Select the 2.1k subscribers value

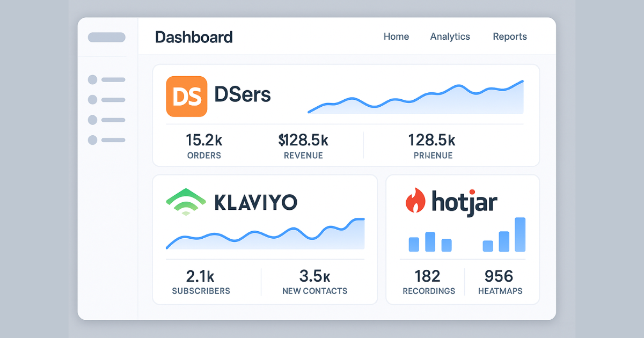click(x=200, y=276)
